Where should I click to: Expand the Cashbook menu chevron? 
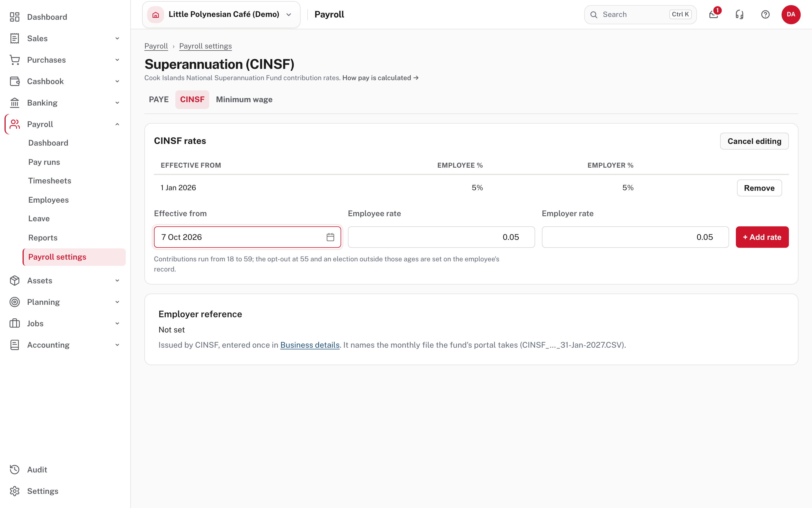[x=118, y=81]
